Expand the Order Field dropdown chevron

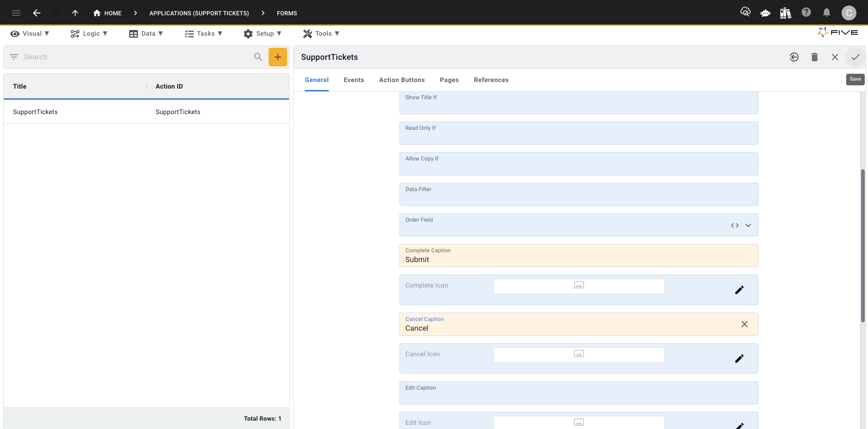(748, 225)
